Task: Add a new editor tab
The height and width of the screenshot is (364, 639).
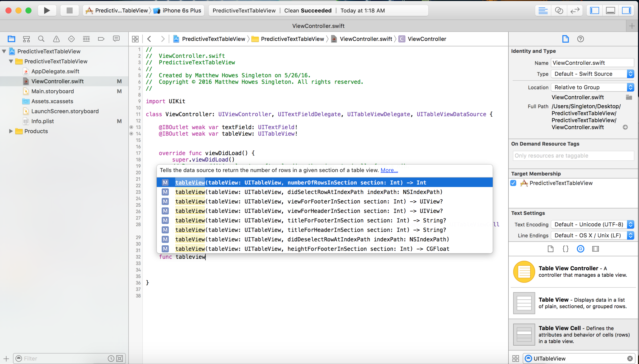Action: point(632,26)
